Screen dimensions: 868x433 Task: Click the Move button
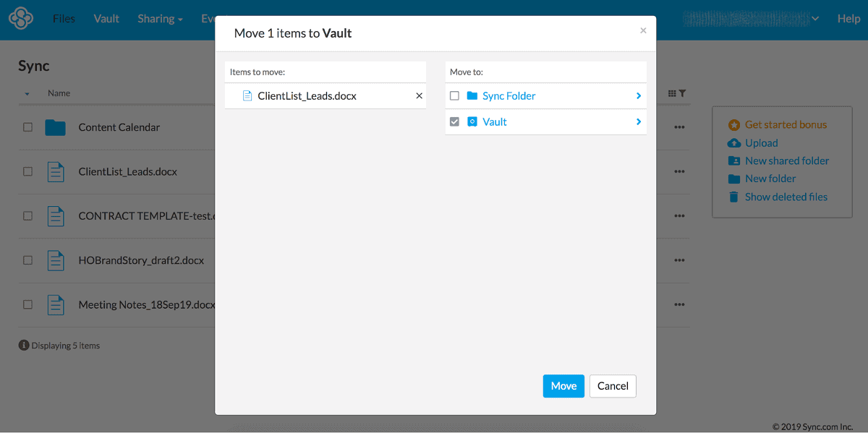pos(563,385)
